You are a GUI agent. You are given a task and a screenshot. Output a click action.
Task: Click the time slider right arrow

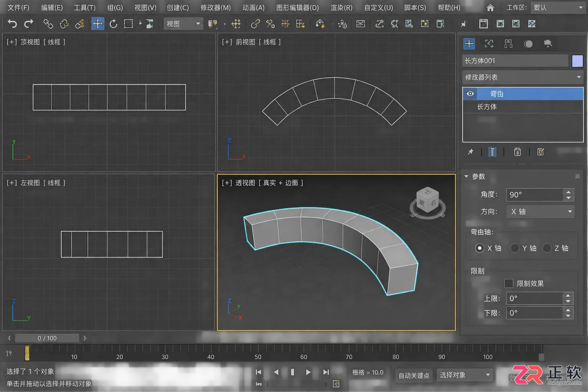[x=85, y=338]
